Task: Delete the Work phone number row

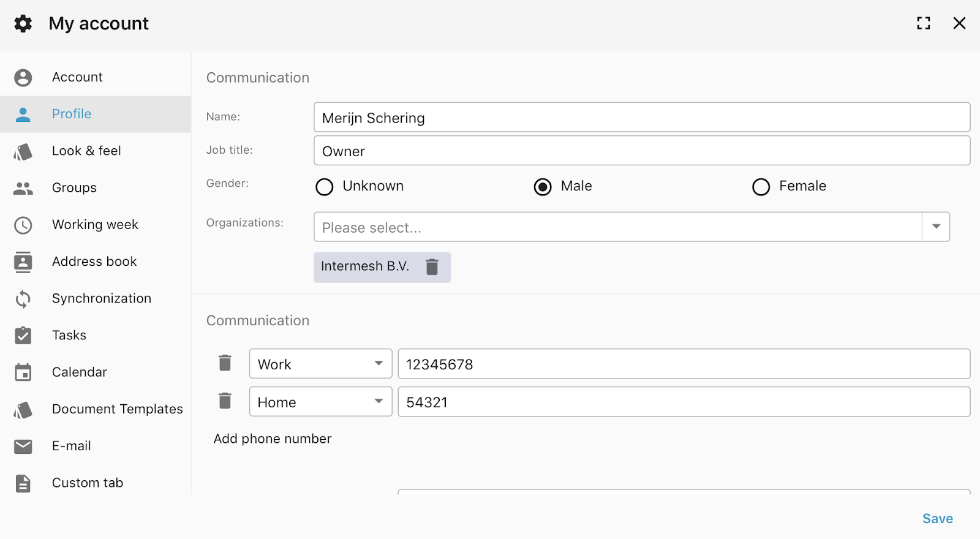Action: click(x=225, y=363)
